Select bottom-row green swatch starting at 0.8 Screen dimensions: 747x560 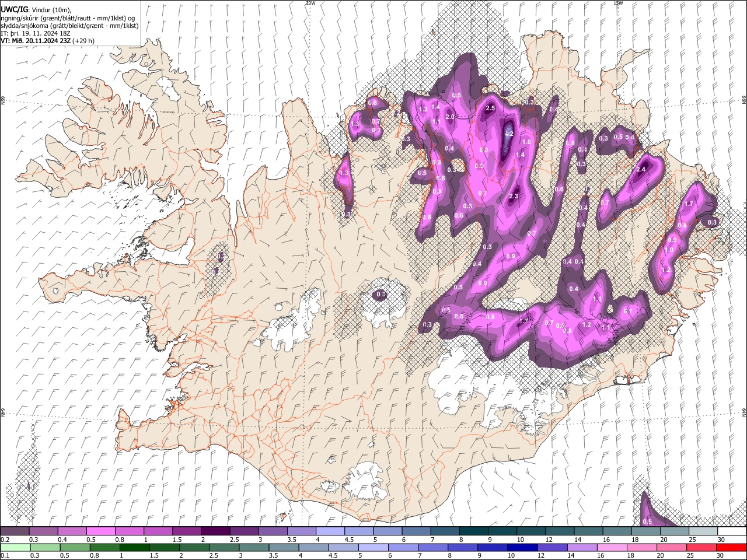point(104,547)
